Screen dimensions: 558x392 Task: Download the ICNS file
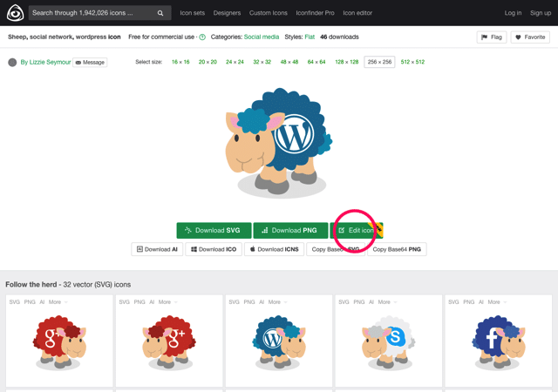(274, 249)
